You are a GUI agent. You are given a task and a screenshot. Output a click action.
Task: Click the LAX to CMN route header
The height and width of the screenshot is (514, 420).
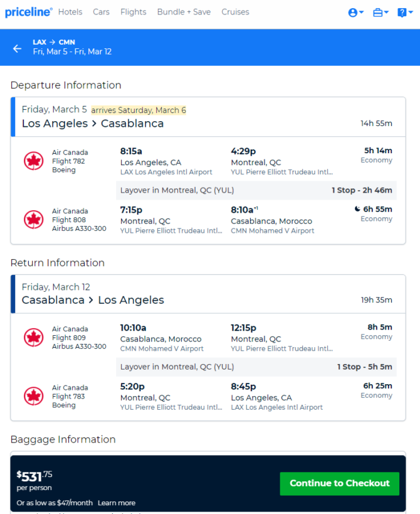pyautogui.click(x=54, y=42)
